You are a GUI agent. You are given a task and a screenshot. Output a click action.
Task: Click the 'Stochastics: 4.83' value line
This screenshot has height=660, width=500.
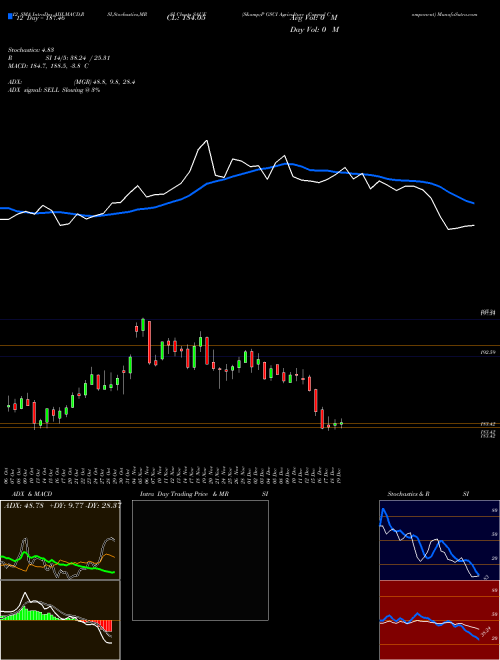[x=31, y=50]
